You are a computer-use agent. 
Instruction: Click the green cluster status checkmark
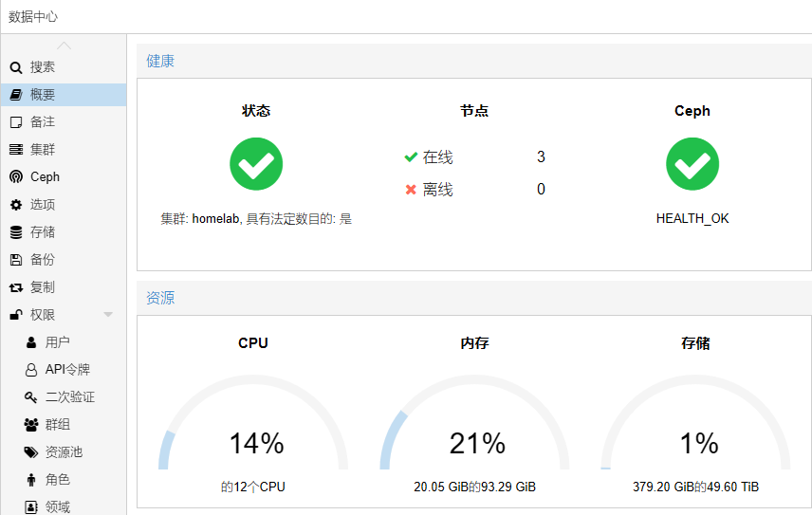pyautogui.click(x=256, y=164)
